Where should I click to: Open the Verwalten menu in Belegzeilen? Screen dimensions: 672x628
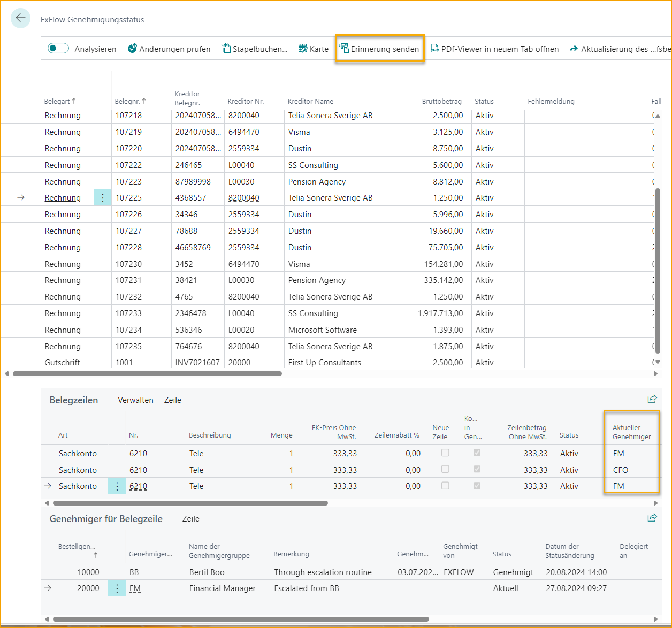click(x=135, y=400)
